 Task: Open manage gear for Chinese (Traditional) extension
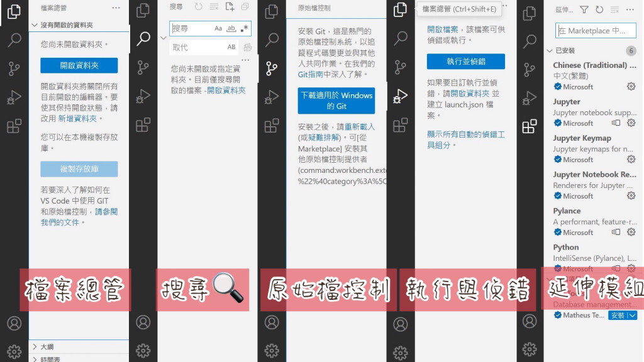tap(631, 86)
